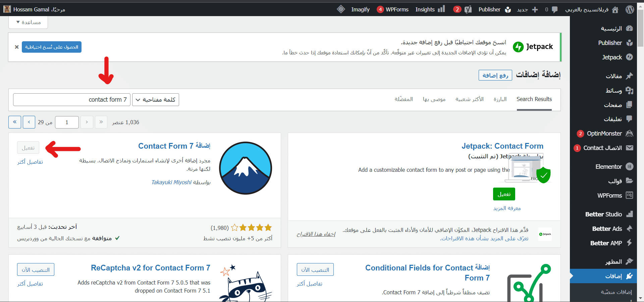Open Installed Plugins إضافات منصّبة submenu
Screen dimensions: 644x302
(616, 292)
